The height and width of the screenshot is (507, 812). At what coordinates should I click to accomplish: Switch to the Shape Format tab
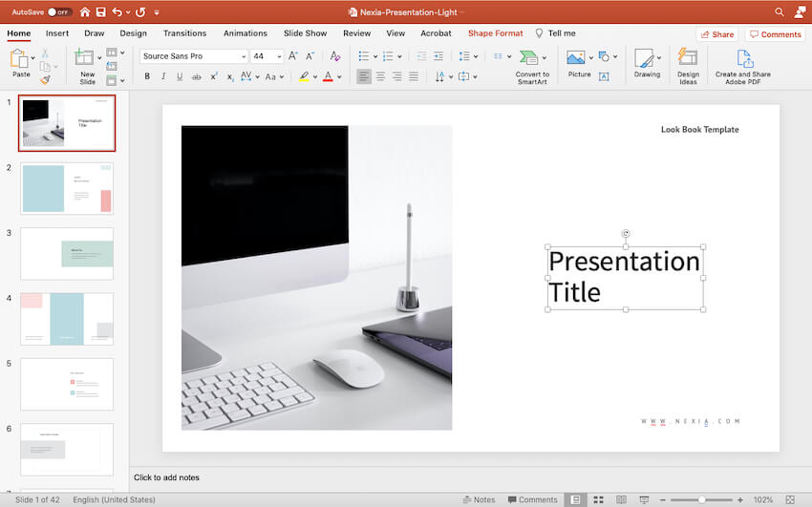click(x=495, y=33)
